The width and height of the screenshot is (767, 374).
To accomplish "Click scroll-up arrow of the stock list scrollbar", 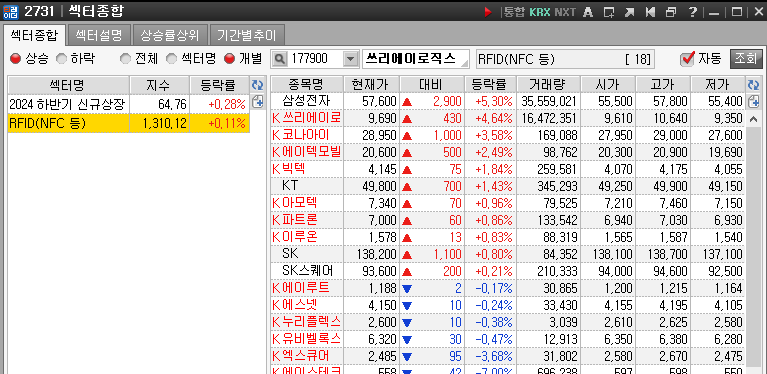I will click(x=753, y=119).
